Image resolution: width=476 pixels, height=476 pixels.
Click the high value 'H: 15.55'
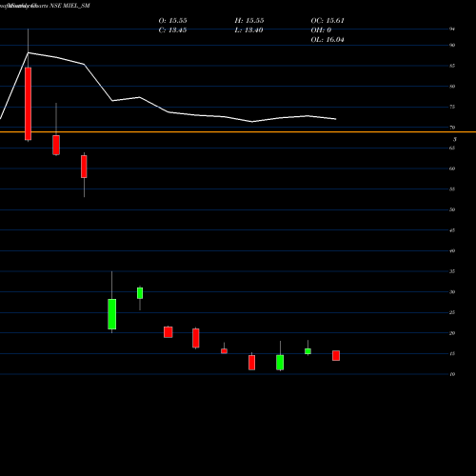pos(249,21)
